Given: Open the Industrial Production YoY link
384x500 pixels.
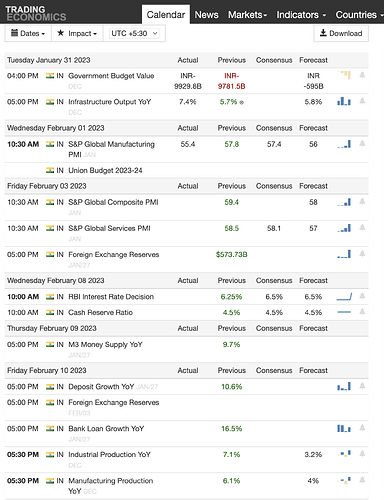Looking at the screenshot, I should pyautogui.click(x=109, y=454).
